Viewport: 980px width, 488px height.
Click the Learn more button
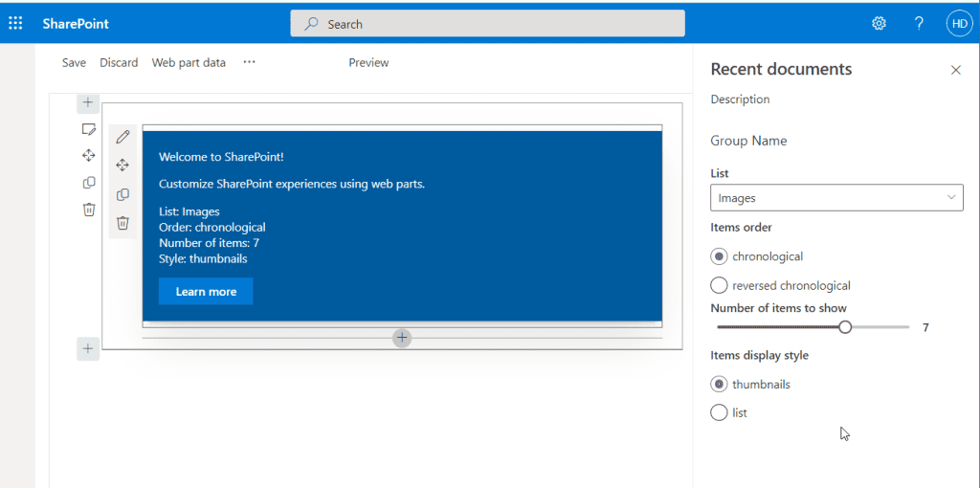(206, 291)
